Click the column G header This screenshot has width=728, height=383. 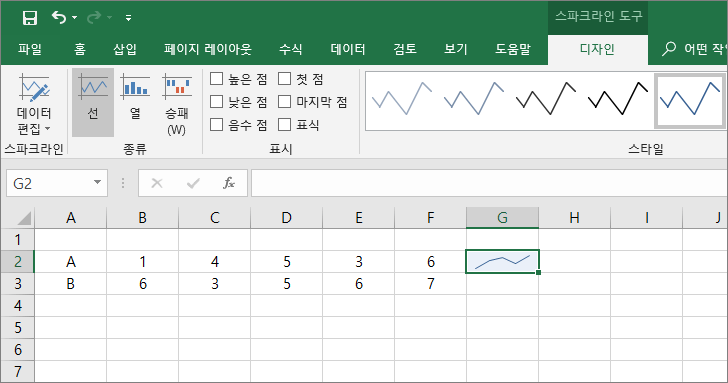[x=502, y=217]
